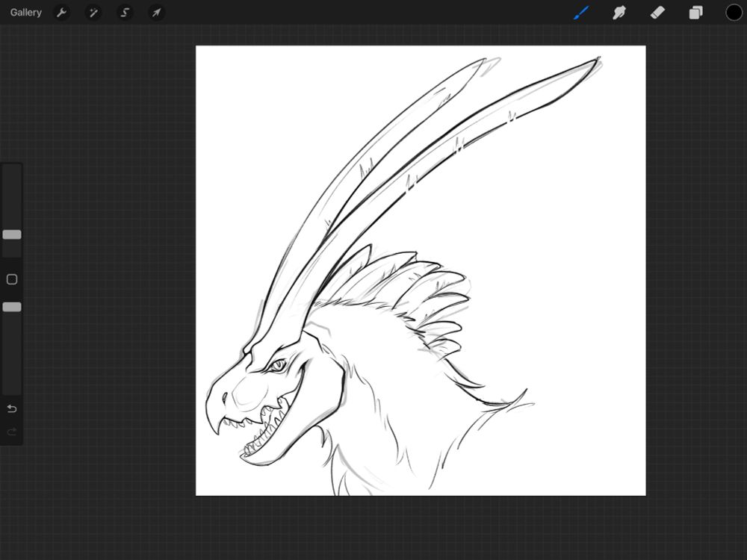Tap the square modifier button in sidebar
Viewport: 747px width, 560px height.
12,279
